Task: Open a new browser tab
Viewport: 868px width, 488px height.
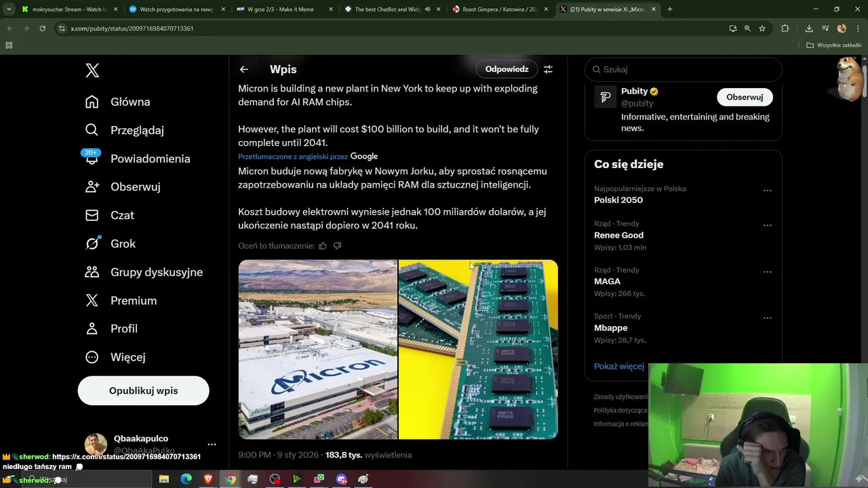Action: [669, 9]
